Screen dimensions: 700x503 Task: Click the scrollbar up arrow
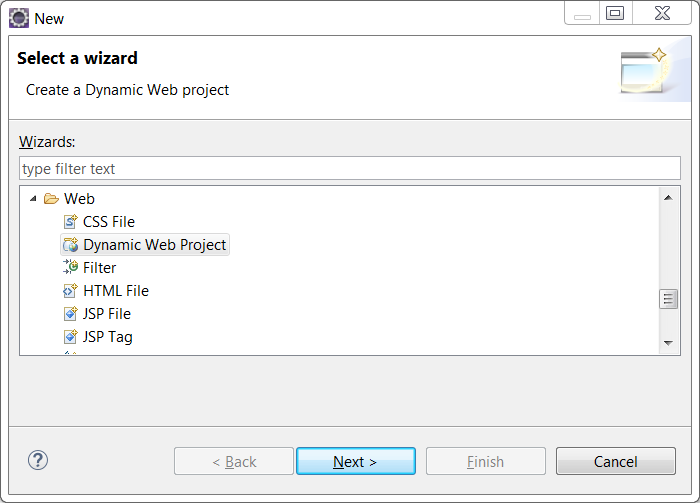click(668, 198)
